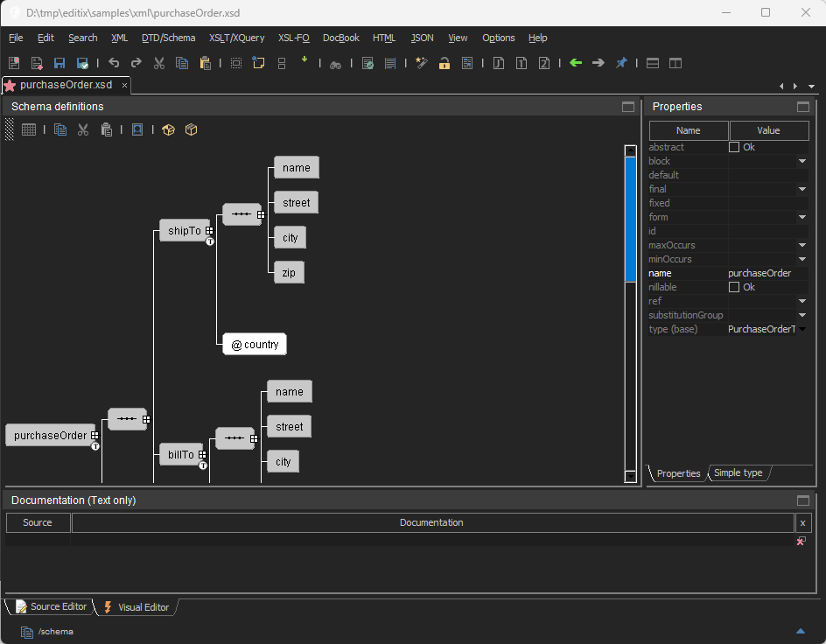826x644 pixels.
Task: Open the block property dropdown
Action: pos(801,161)
